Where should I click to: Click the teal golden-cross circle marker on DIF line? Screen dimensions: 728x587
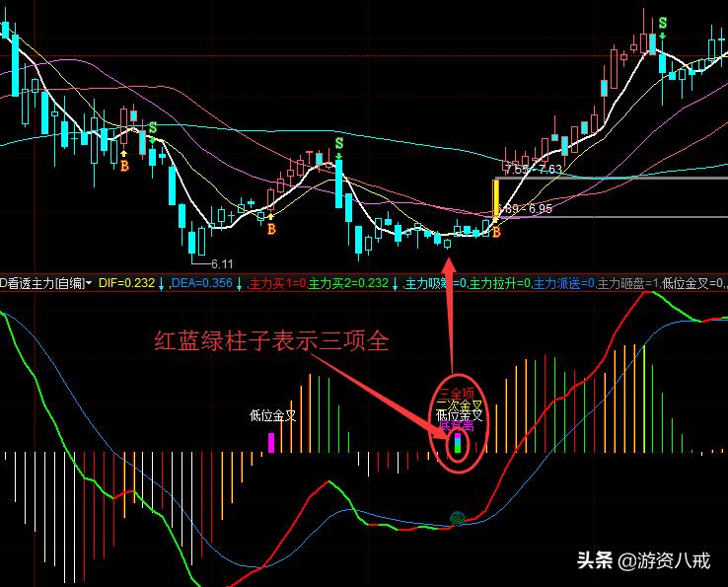click(458, 518)
